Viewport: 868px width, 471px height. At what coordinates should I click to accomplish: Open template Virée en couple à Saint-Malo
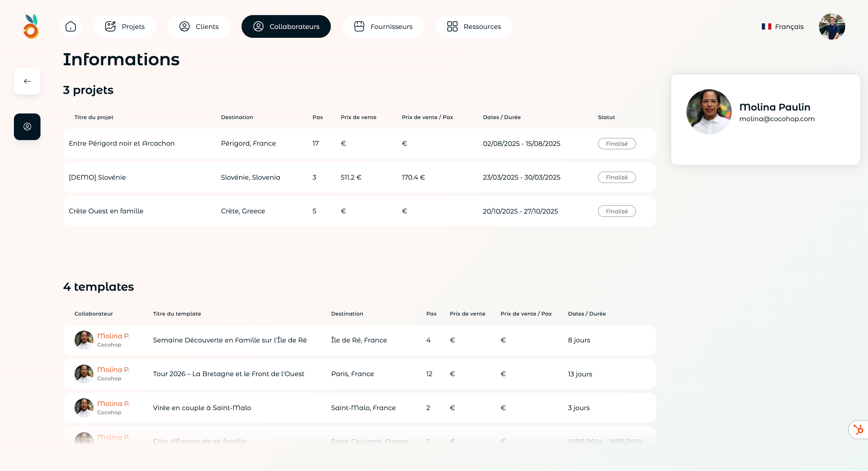pos(202,408)
